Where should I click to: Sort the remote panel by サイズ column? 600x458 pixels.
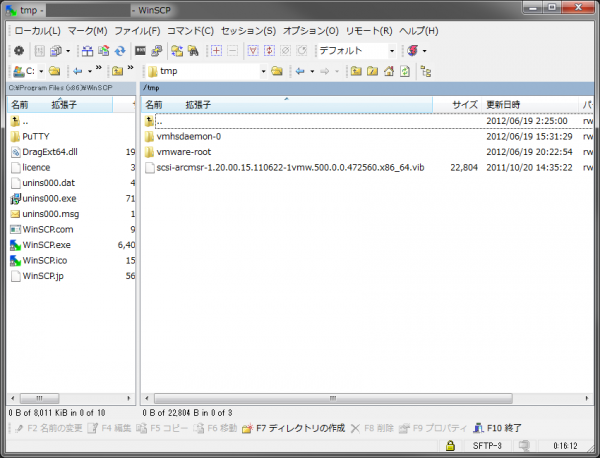456,105
